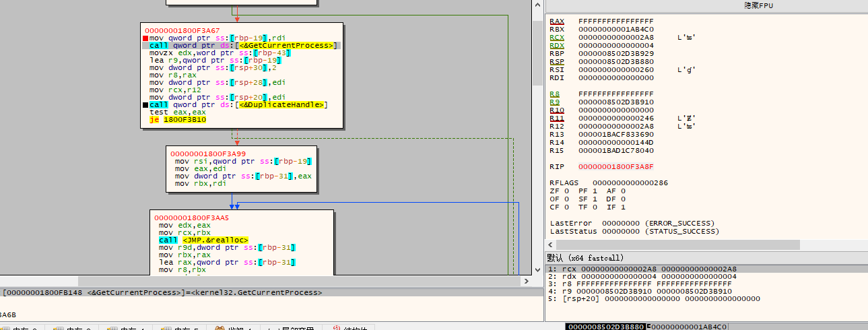Click the LastError ERROR_SUCCESS line
The image size is (868, 330).
pos(632,224)
